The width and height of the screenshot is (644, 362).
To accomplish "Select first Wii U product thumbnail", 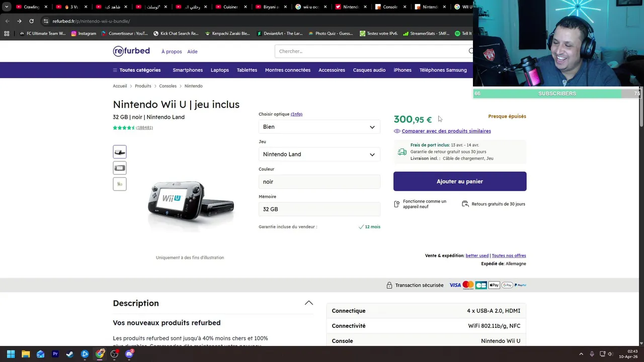I will [120, 152].
